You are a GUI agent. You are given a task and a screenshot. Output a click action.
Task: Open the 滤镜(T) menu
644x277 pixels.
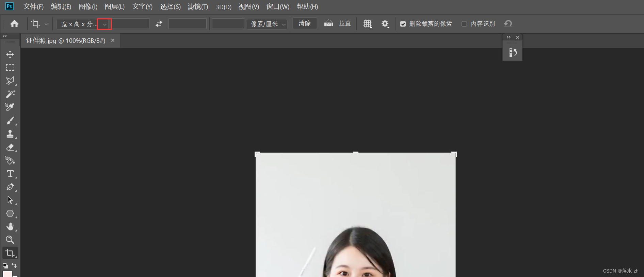(x=198, y=7)
